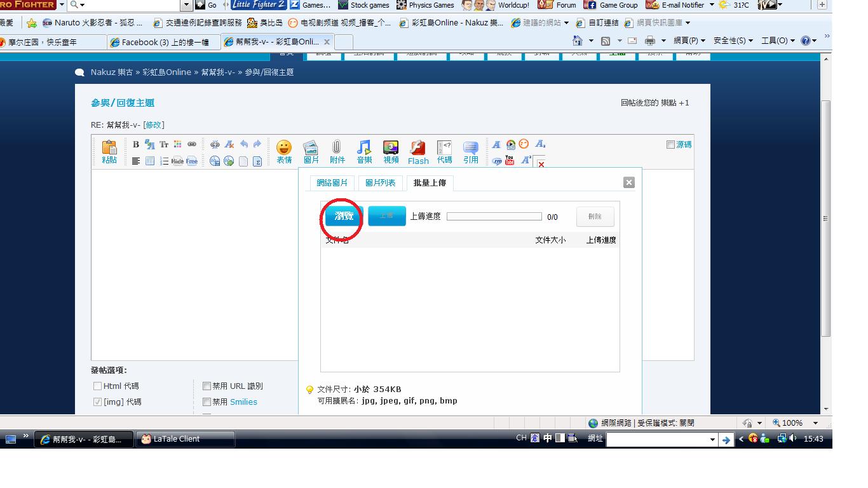Click the show desktop icon on the taskbar
This screenshot has height=488, width=868.
point(11,439)
